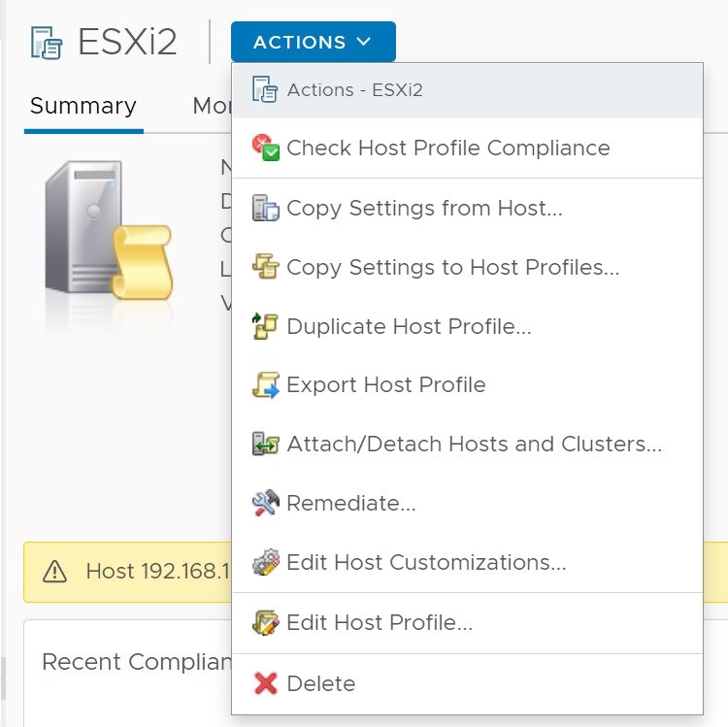The height and width of the screenshot is (727, 728).
Task: Click the Attach/Detach Hosts and Clusters icon
Action: [x=265, y=445]
